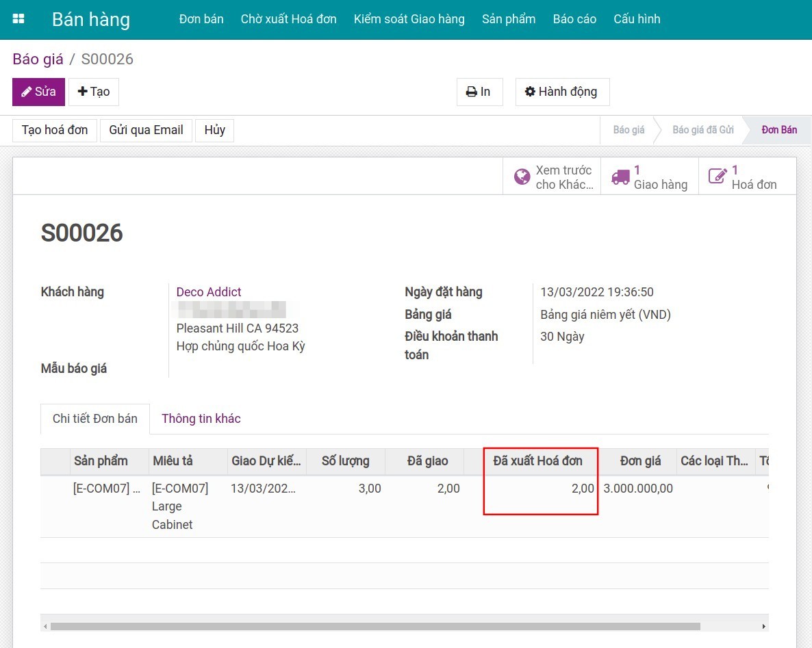This screenshot has width=812, height=648.
Task: Sort by Sản phẩm column header
Action: coord(110,461)
